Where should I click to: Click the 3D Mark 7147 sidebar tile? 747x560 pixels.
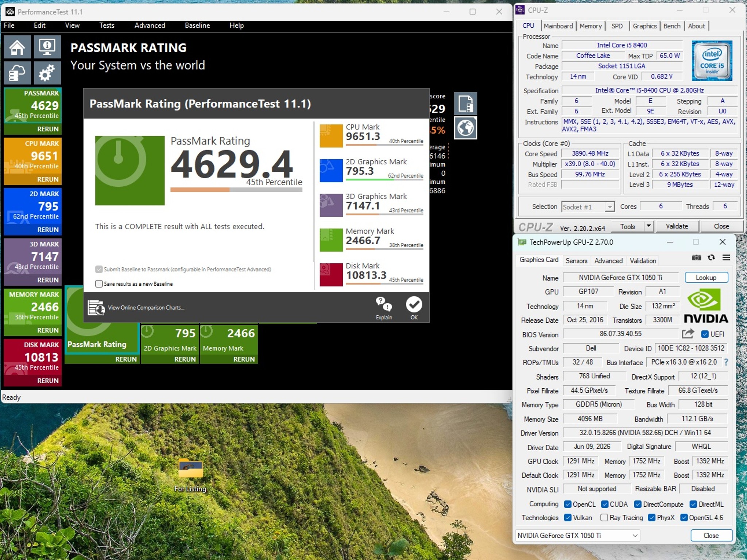33,262
